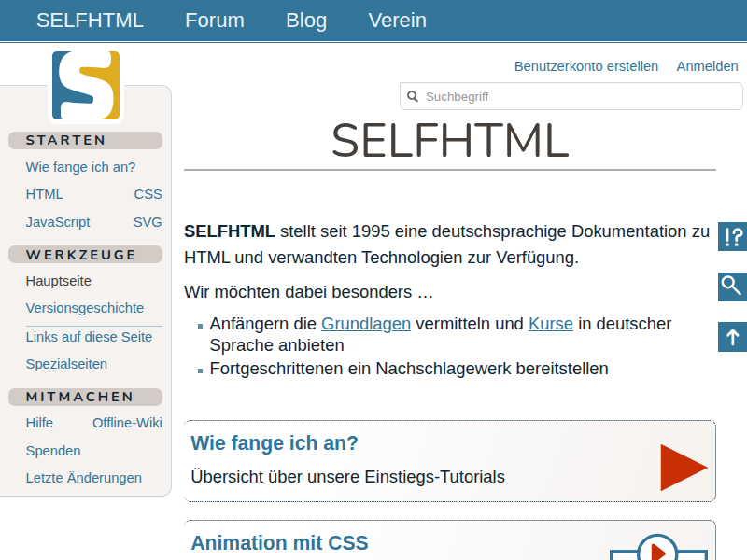Open the JavaScript sidebar link
The width and height of the screenshot is (747, 560).
tap(58, 222)
